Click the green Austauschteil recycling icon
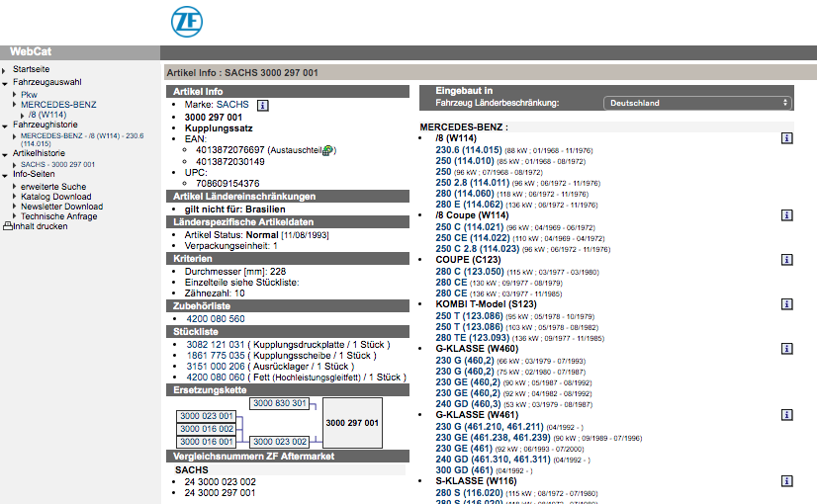The image size is (817, 504). (327, 150)
